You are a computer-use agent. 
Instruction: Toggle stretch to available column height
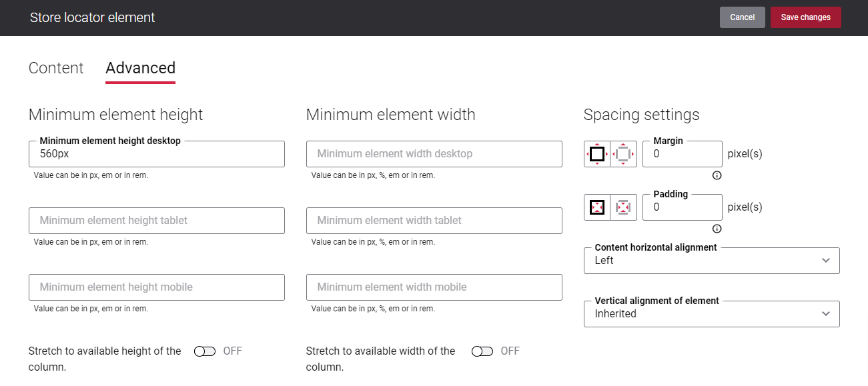click(205, 351)
